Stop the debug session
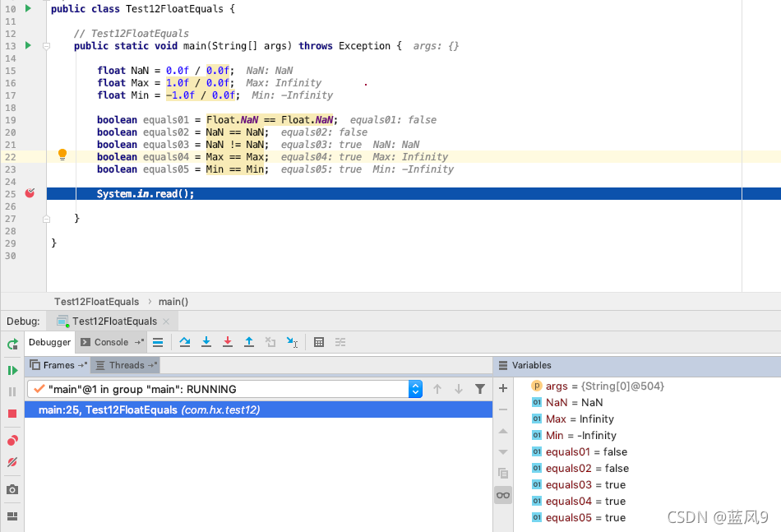This screenshot has height=532, width=781. (x=12, y=414)
